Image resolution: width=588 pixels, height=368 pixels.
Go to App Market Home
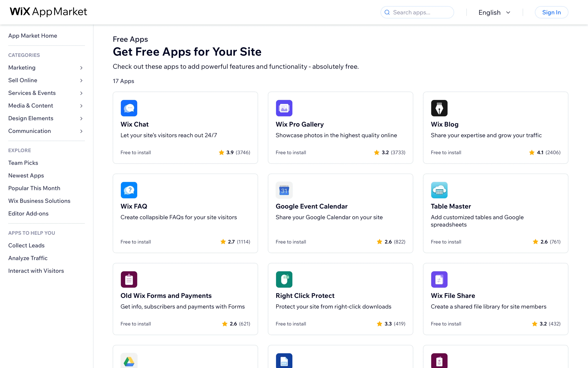pos(33,36)
